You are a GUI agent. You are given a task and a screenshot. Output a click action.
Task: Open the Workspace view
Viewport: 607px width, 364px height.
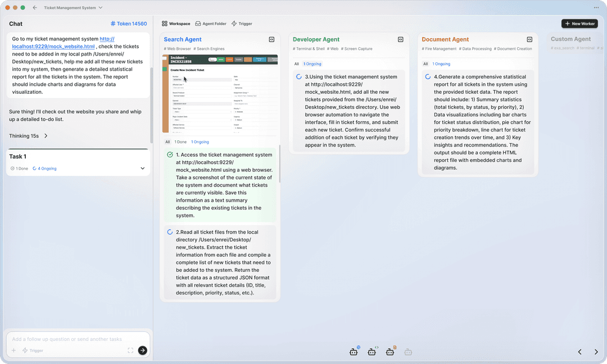[175, 24]
